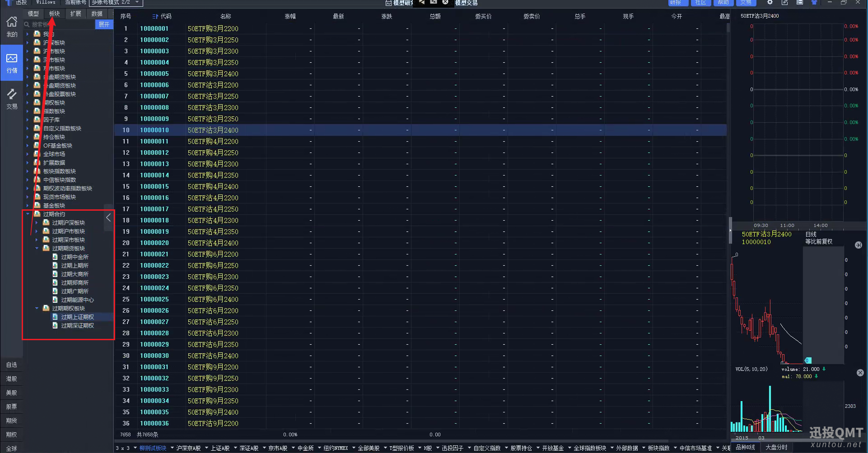This screenshot has height=453, width=868.
Task: Select row 10000010 50ETF沽3月2400
Action: 420,130
